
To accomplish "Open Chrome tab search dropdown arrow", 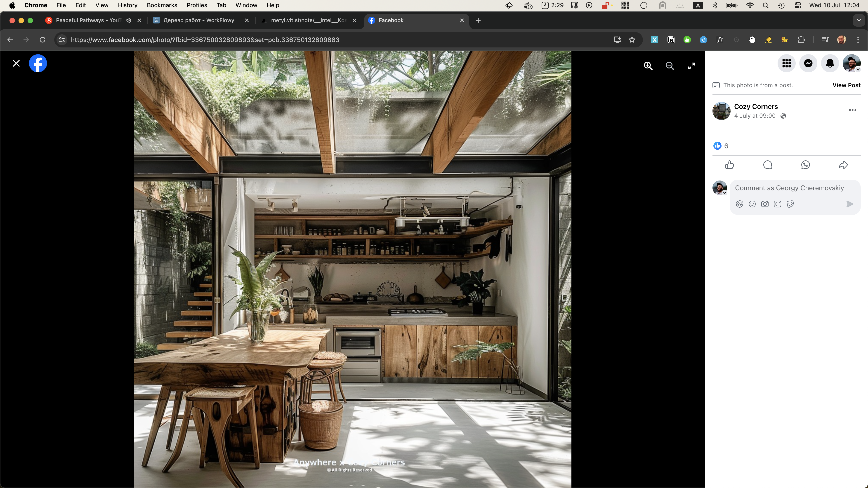I will click(x=859, y=20).
